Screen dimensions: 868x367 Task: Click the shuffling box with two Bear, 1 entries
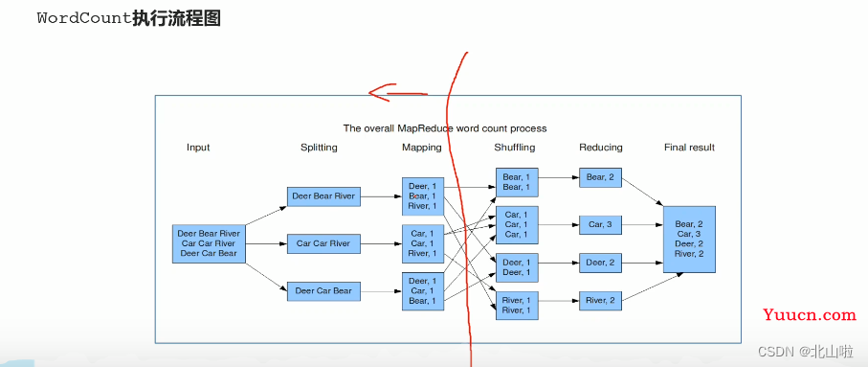pos(517,182)
